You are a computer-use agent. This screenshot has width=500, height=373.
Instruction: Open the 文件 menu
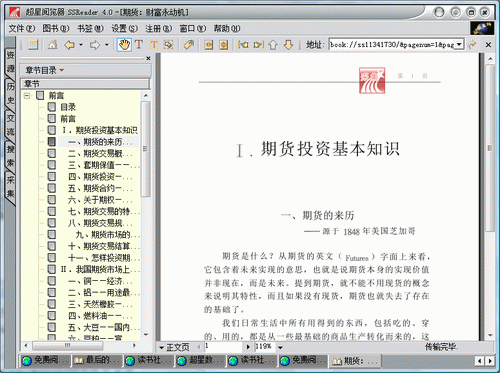[22, 29]
